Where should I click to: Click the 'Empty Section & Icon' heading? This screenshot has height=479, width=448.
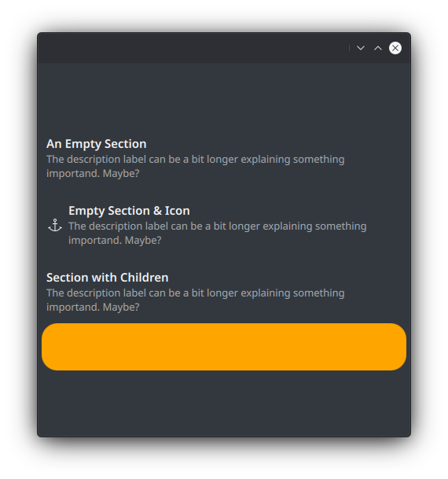(129, 211)
